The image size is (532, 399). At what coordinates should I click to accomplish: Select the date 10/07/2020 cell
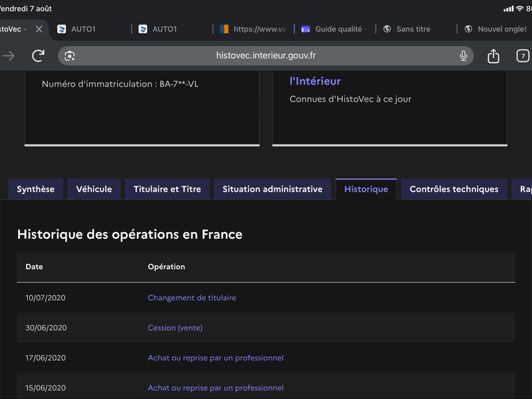(x=45, y=297)
